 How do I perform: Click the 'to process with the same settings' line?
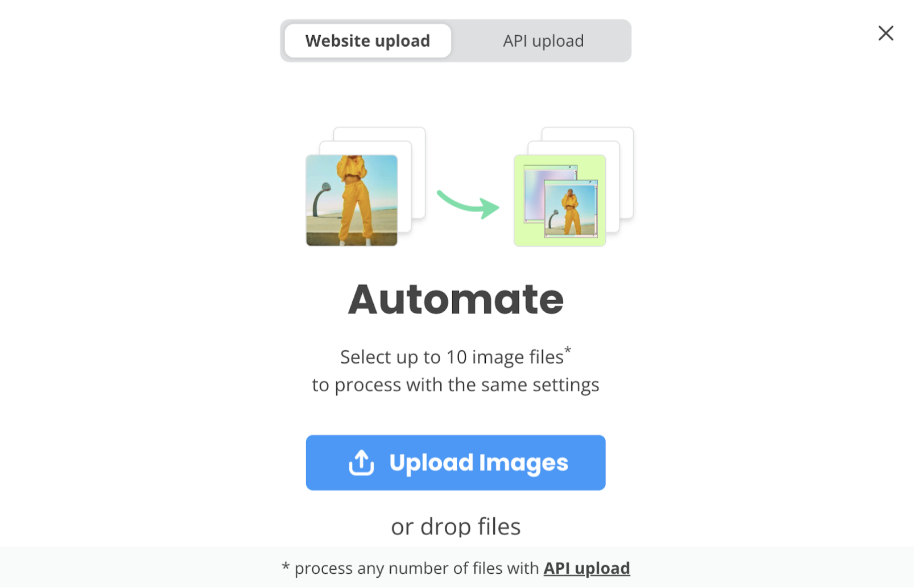457,386
